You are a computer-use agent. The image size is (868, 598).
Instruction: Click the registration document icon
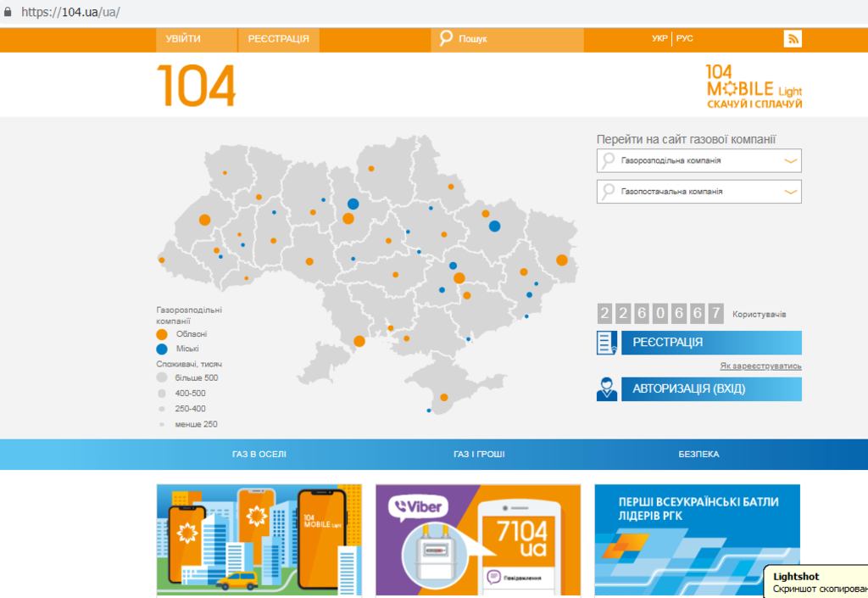pos(607,343)
